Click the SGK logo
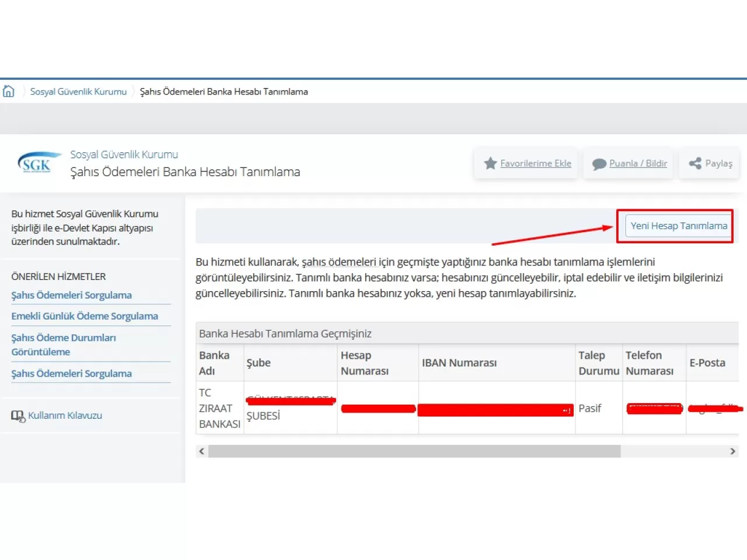The height and width of the screenshot is (560, 747). click(x=39, y=163)
